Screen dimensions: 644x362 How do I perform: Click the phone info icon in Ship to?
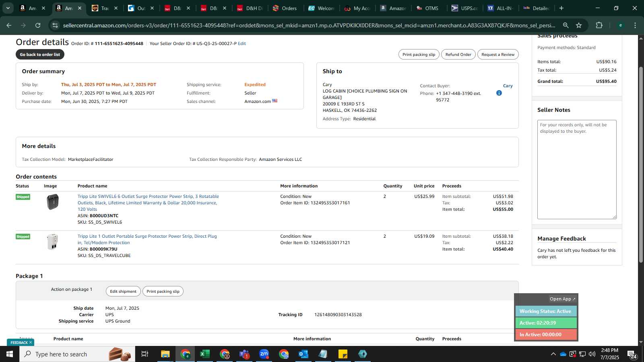499,93
